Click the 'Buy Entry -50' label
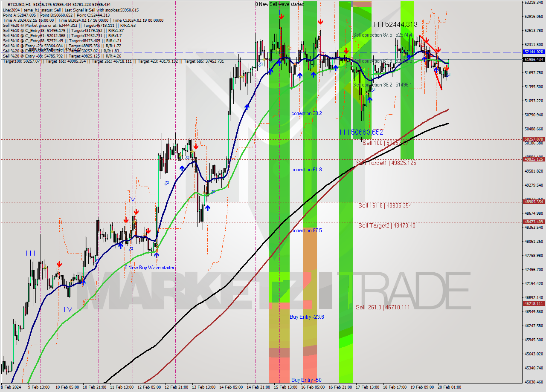 click(306, 380)
